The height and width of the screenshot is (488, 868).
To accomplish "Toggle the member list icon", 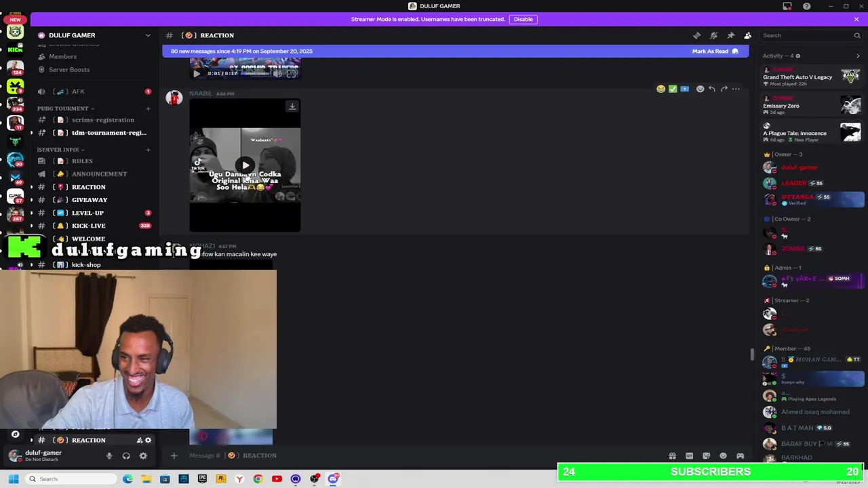I will tap(747, 35).
